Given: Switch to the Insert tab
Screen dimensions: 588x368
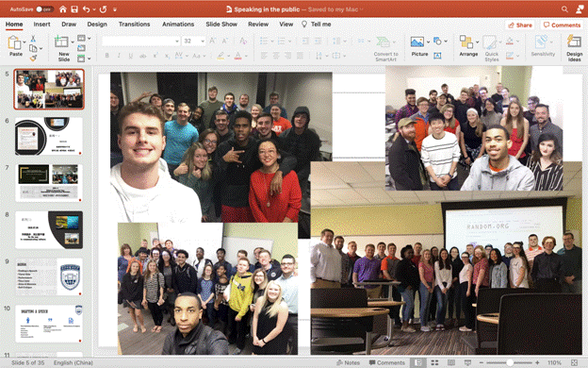Looking at the screenshot, I should tap(41, 24).
